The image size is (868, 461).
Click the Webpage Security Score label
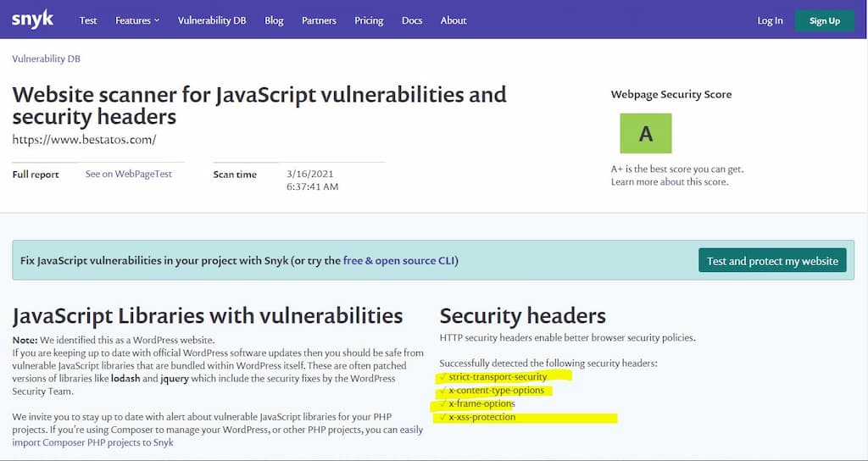tap(671, 95)
